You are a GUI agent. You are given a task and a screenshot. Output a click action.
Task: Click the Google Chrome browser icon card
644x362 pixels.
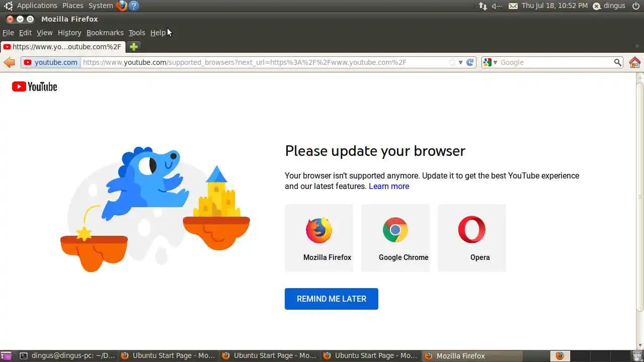tap(395, 238)
